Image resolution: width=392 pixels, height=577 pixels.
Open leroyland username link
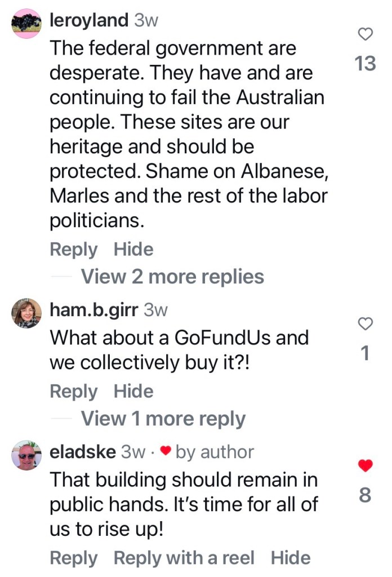tap(89, 21)
